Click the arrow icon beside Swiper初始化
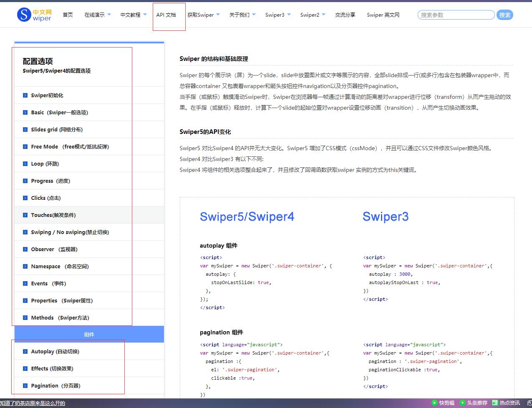The height and width of the screenshot is (408, 532). (x=25, y=96)
